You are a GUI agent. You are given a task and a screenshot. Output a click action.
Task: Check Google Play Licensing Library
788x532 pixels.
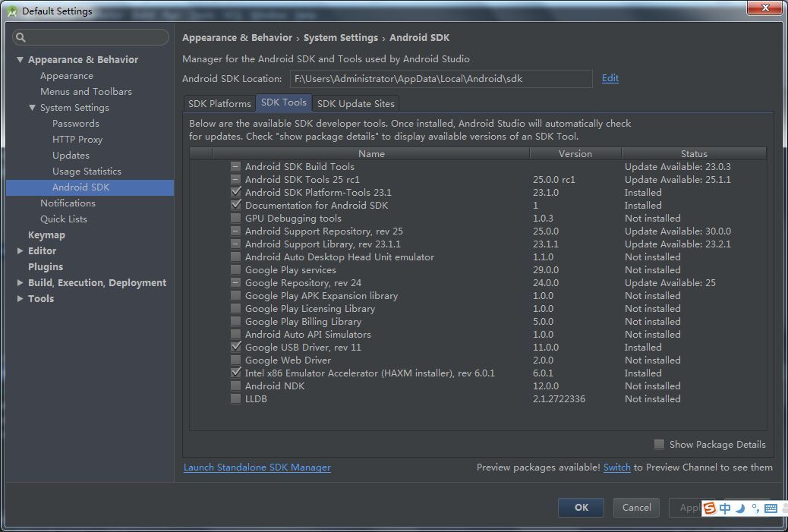coord(235,308)
